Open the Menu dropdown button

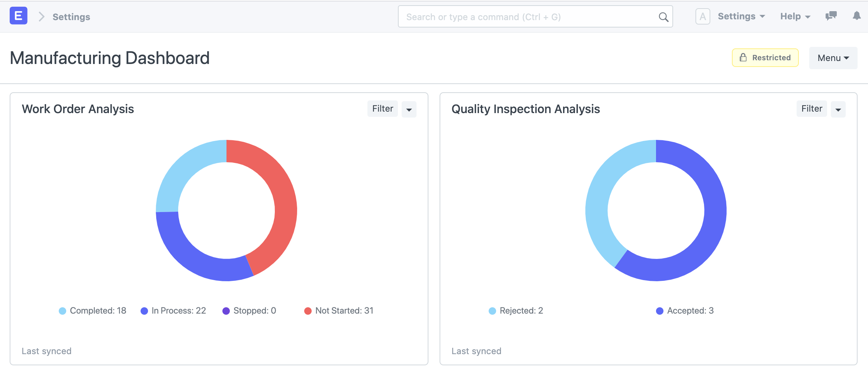[833, 58]
